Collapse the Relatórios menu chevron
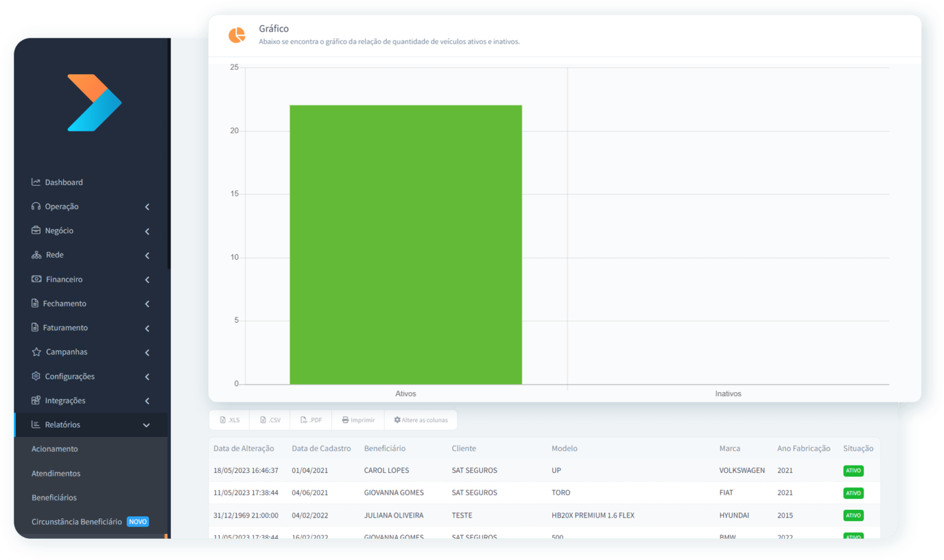 (x=146, y=425)
